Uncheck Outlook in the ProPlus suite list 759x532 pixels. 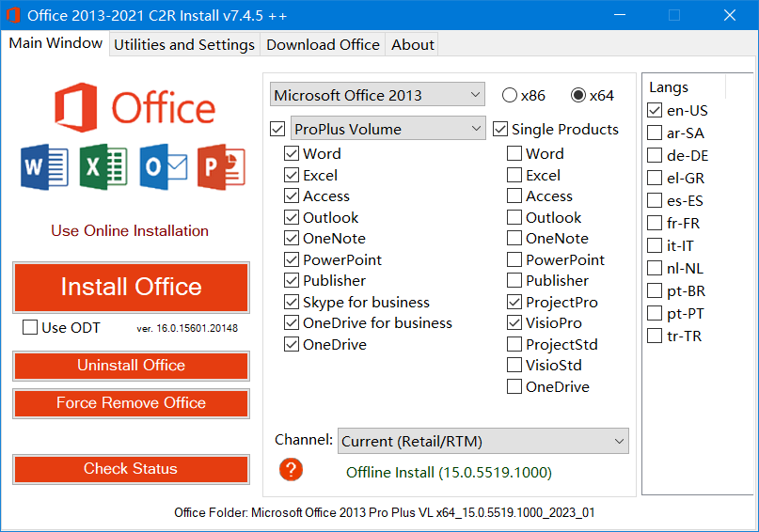click(x=292, y=218)
